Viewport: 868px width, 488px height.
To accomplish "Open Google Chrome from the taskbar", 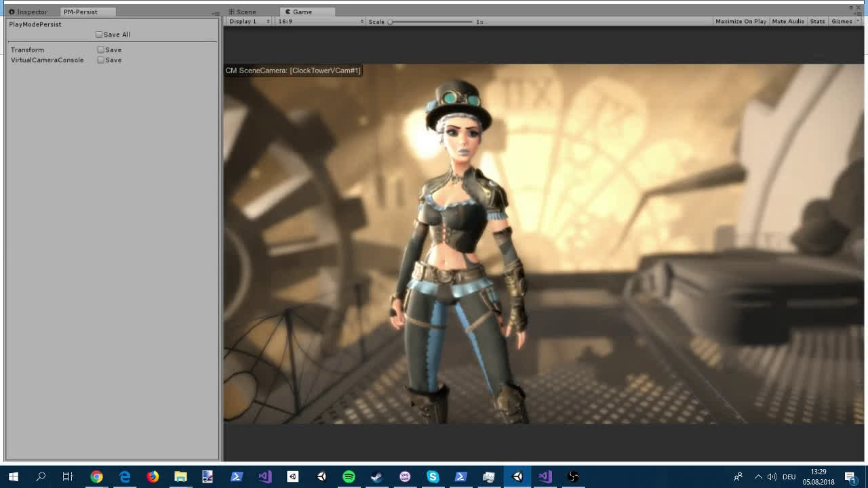I will pyautogui.click(x=96, y=476).
